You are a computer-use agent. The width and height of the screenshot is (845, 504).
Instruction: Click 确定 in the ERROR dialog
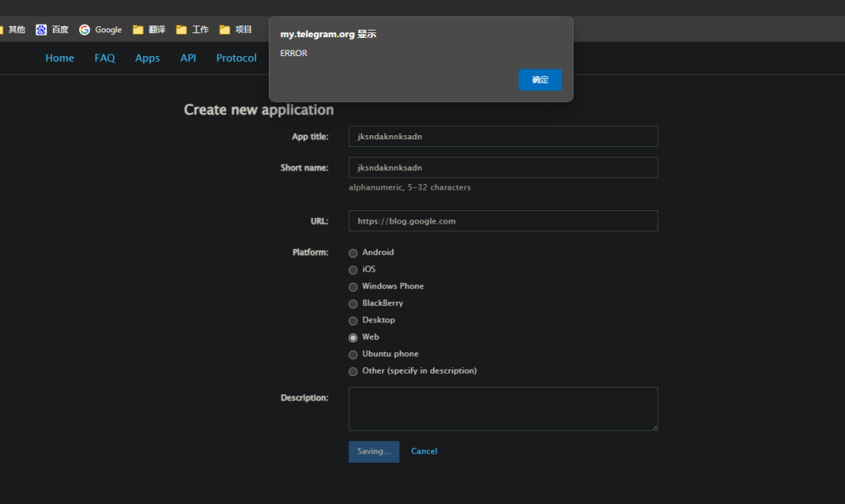pos(540,80)
